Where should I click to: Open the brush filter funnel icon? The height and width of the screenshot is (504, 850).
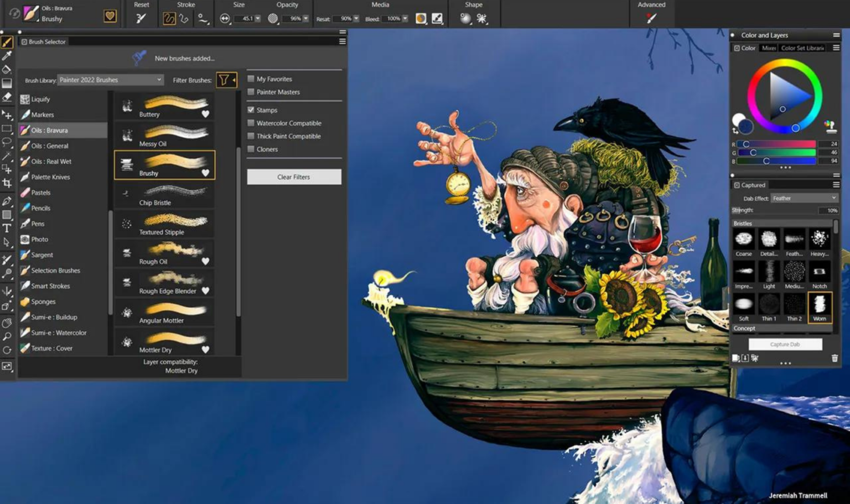[224, 80]
